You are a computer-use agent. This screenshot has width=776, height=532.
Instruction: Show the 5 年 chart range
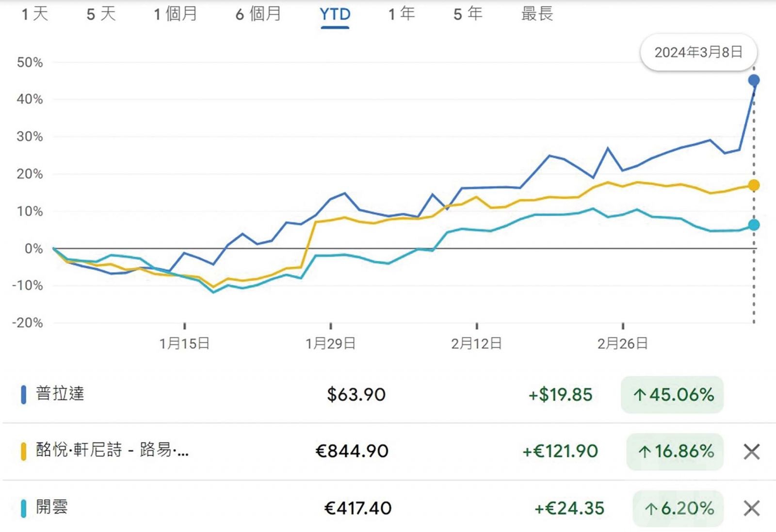pyautogui.click(x=468, y=14)
